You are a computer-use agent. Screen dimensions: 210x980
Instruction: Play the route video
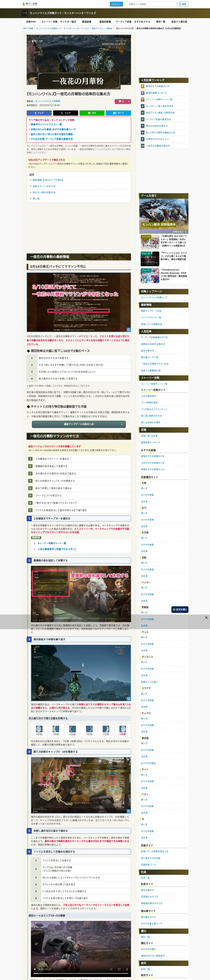pyautogui.click(x=35, y=969)
